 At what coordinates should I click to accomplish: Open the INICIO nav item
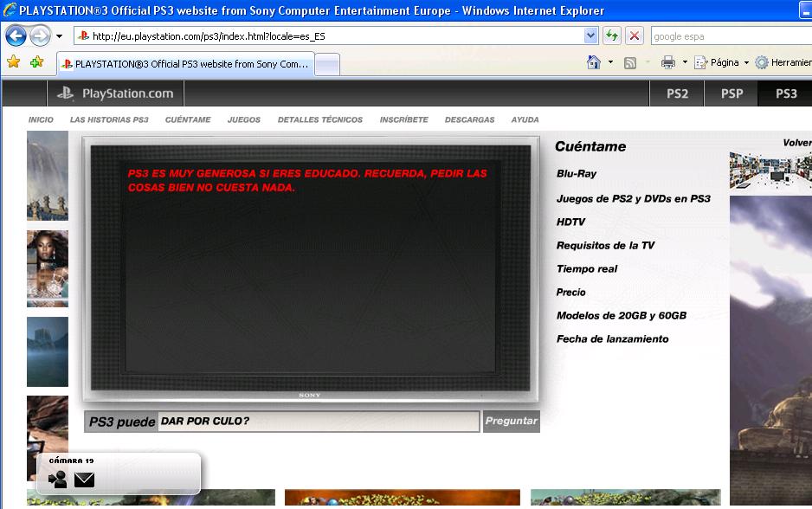(41, 119)
